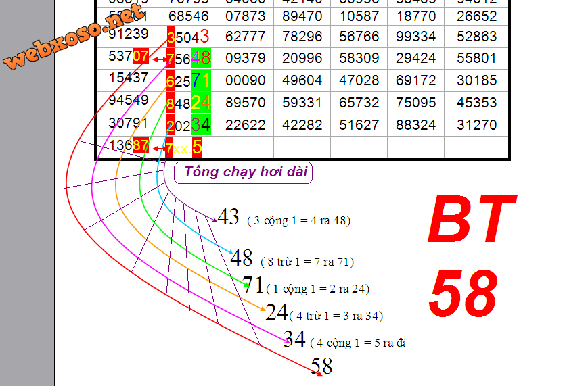Click the cell 75648 with green highlight
The height and width of the screenshot is (386, 588).
188,58
